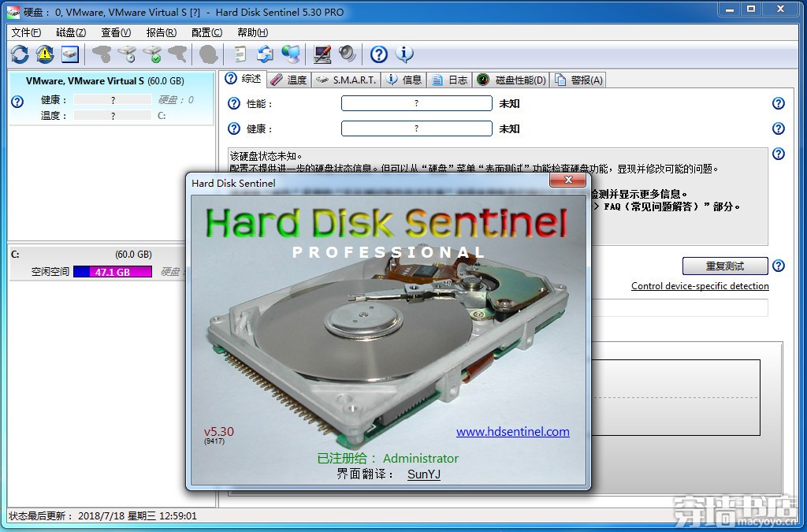Click the v5.30 version text in the about dialog
The image size is (807, 532).
pyautogui.click(x=219, y=432)
